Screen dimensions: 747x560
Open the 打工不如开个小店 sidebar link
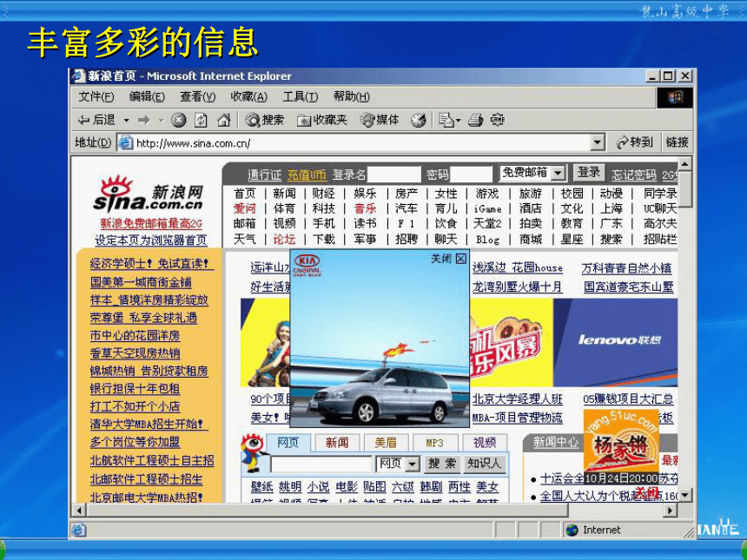(135, 406)
